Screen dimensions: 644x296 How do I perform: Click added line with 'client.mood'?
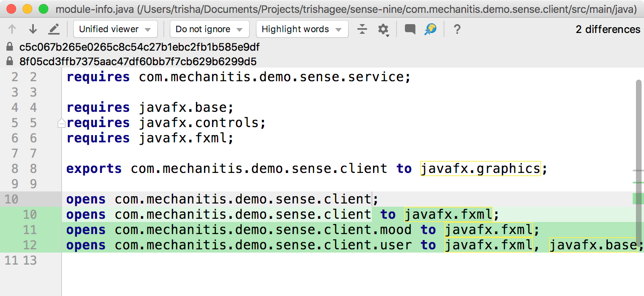pos(303,230)
